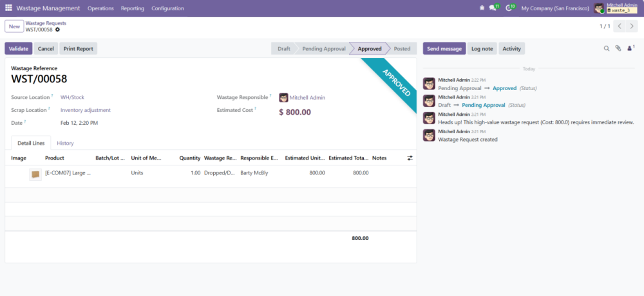Open the Wastage Requests breadcrumb link
Image resolution: width=644 pixels, height=296 pixels.
[46, 23]
